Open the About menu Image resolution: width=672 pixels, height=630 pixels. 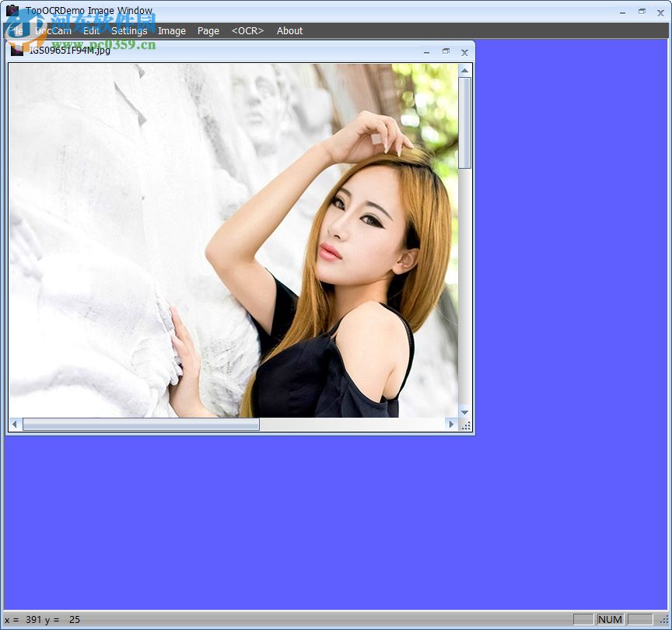click(289, 31)
